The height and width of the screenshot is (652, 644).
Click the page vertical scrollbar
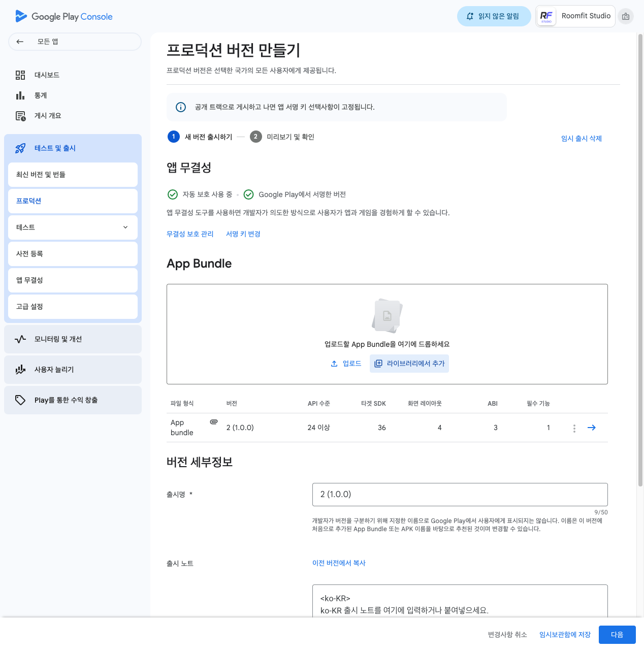coord(640,254)
